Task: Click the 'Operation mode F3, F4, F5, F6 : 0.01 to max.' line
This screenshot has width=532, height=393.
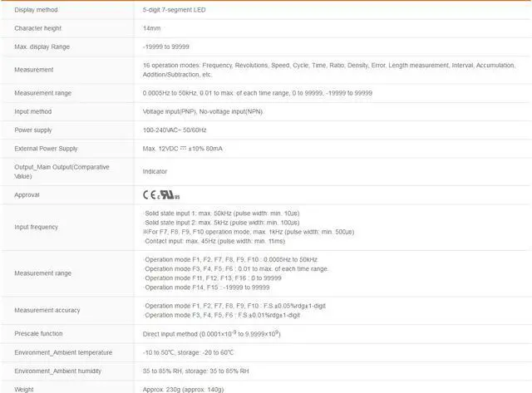Action: (x=236, y=269)
